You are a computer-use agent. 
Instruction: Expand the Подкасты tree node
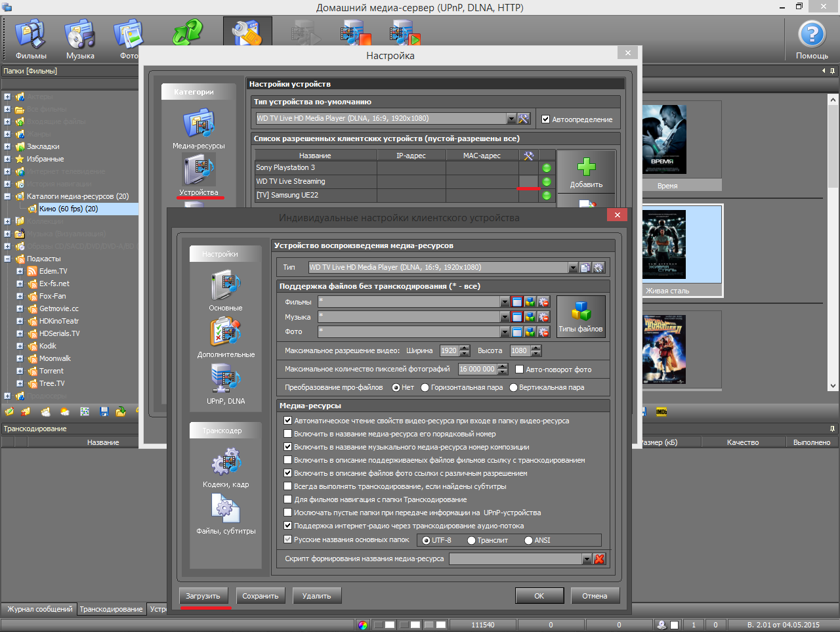[7, 259]
